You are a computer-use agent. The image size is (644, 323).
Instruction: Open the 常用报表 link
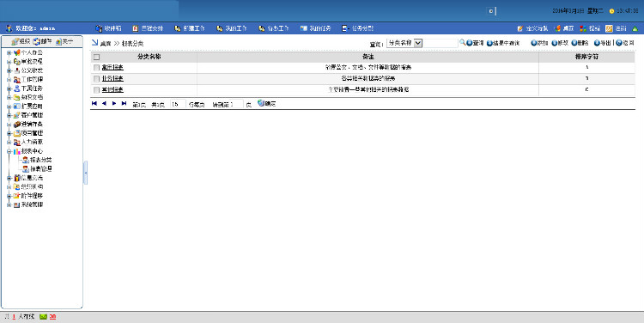point(112,67)
